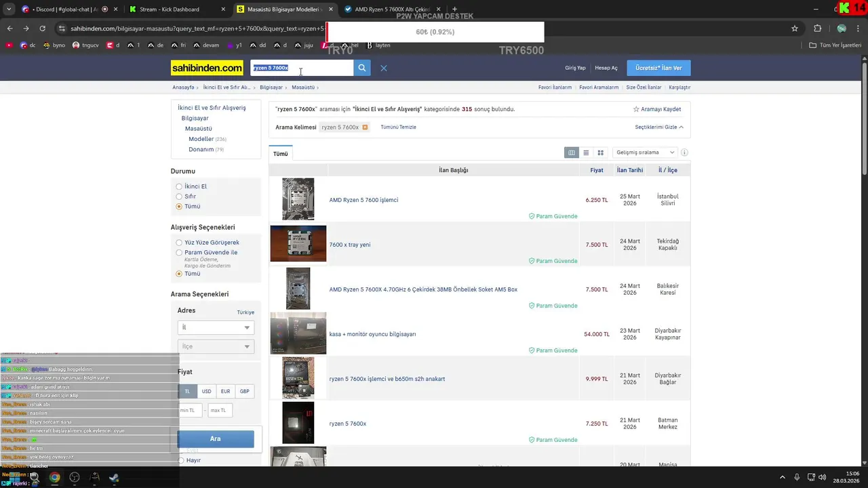Viewport: 868px width, 488px height.
Task: Expand the Donanım category
Action: tap(201, 149)
